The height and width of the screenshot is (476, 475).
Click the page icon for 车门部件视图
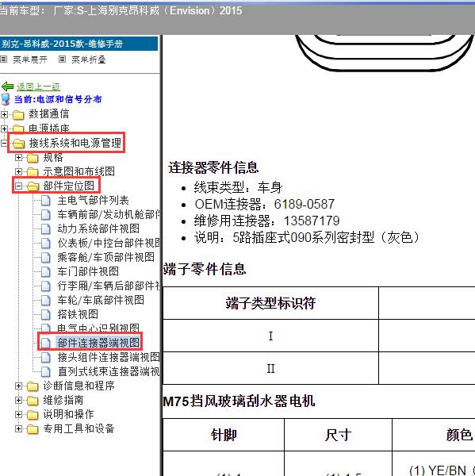(46, 272)
